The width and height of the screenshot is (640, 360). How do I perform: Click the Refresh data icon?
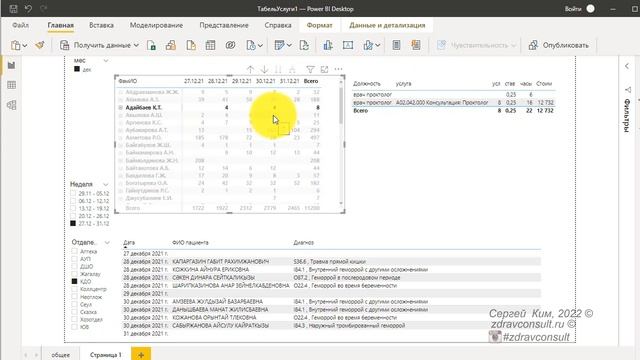304,45
